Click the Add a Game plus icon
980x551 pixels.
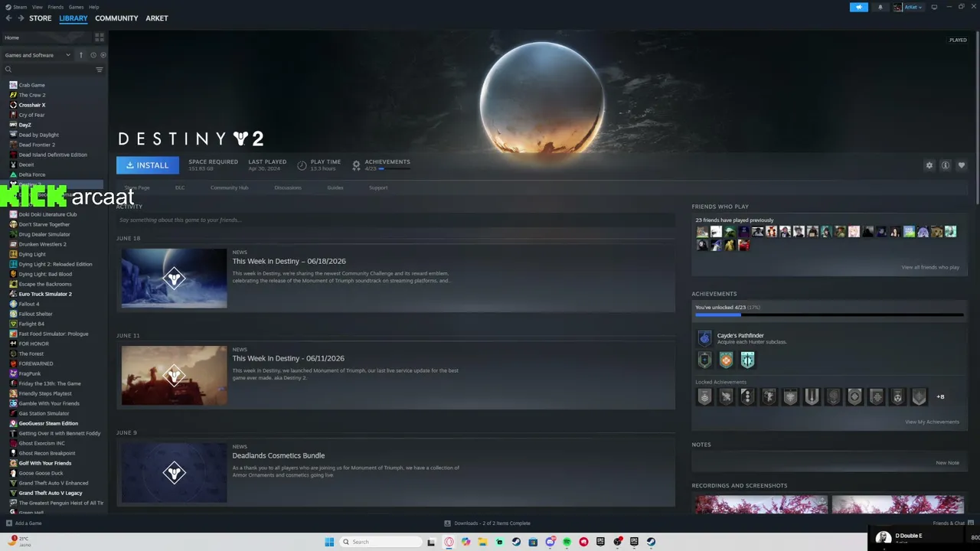9,523
